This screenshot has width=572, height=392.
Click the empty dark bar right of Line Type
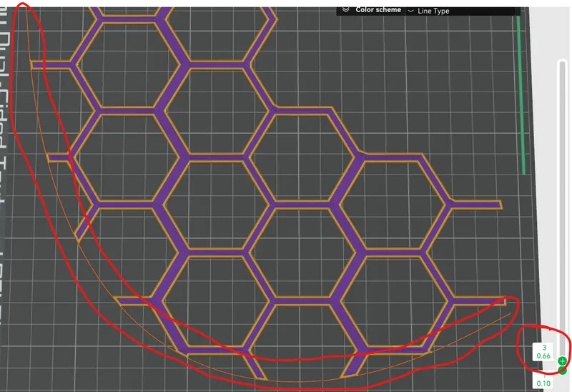point(486,9)
